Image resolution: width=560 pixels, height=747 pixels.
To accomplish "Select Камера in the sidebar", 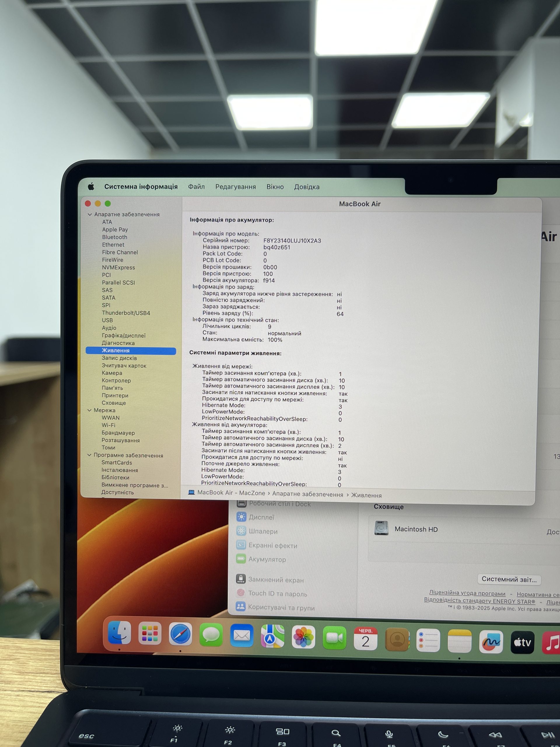I will 112,373.
